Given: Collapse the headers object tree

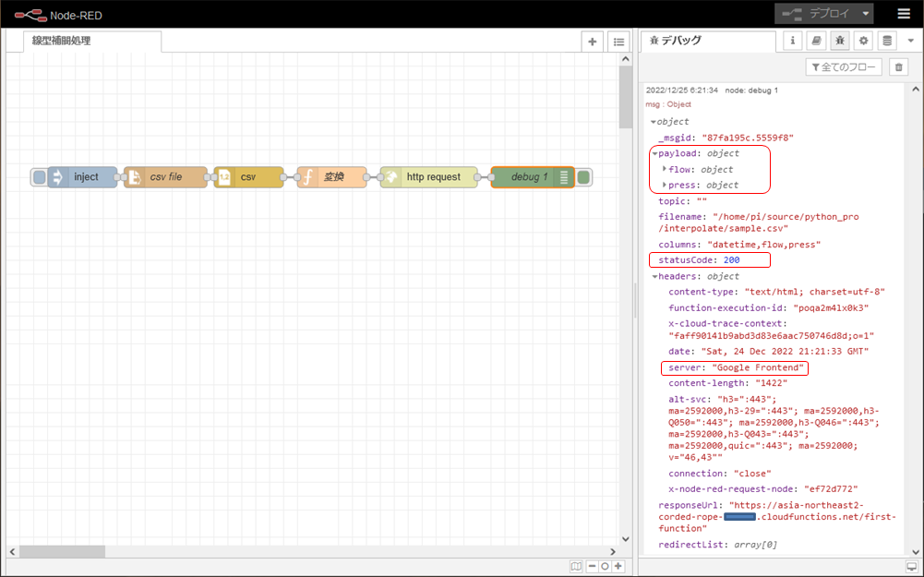Looking at the screenshot, I should [654, 276].
